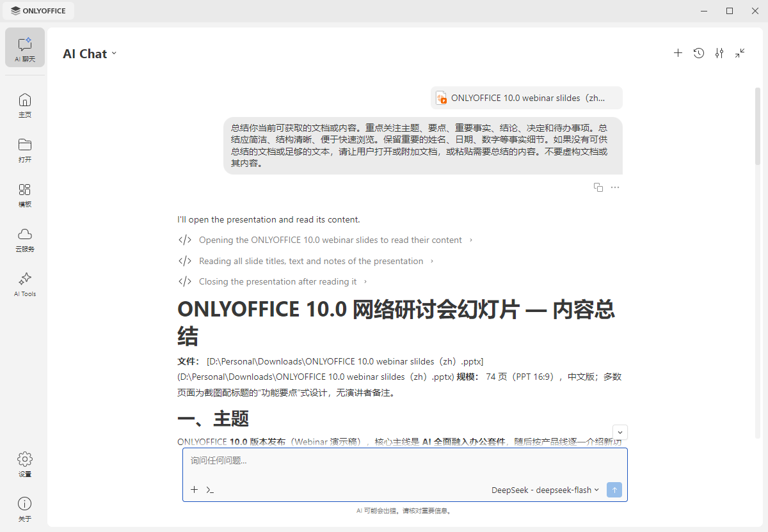Open the 模板 templates section
The height and width of the screenshot is (532, 768).
click(x=25, y=194)
